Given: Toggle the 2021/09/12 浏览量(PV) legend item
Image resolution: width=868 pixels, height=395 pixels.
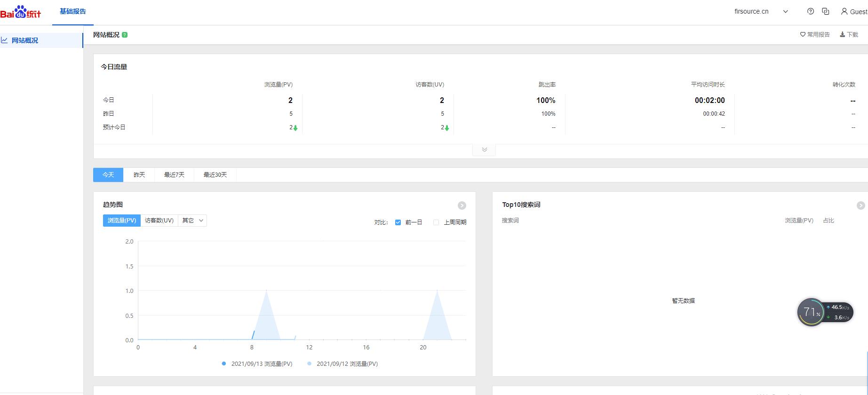Looking at the screenshot, I should point(342,364).
